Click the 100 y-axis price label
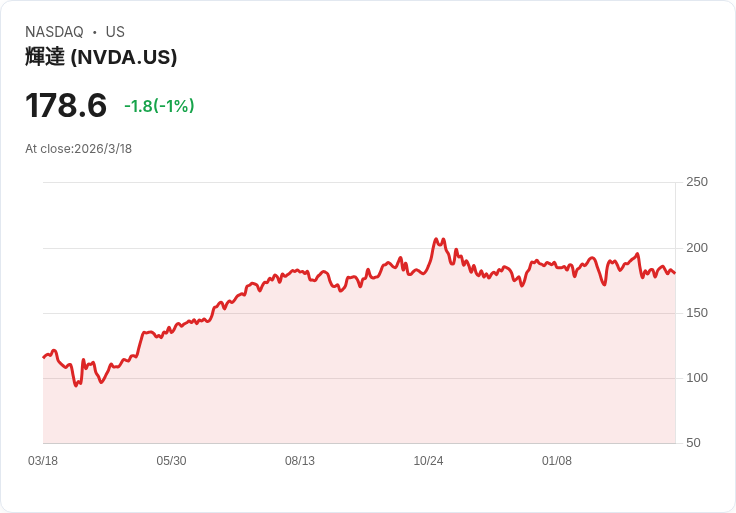Screen dimensions: 736x513 [696, 378]
